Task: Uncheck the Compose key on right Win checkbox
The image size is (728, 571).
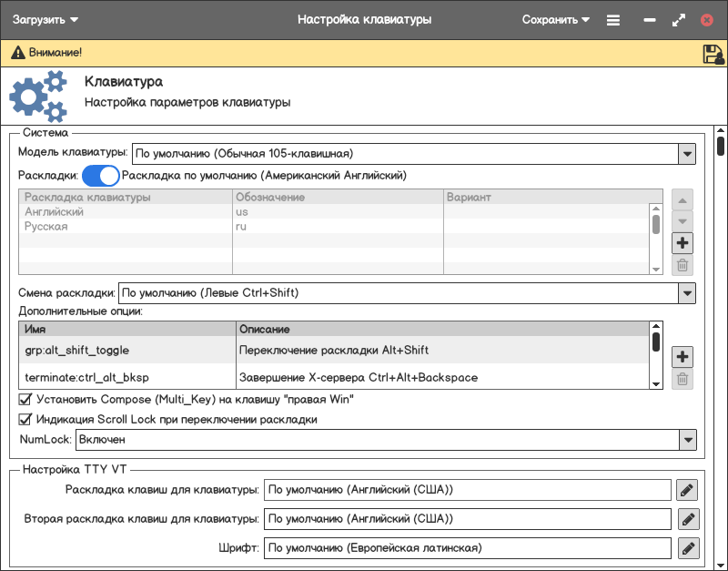Action: 25,399
